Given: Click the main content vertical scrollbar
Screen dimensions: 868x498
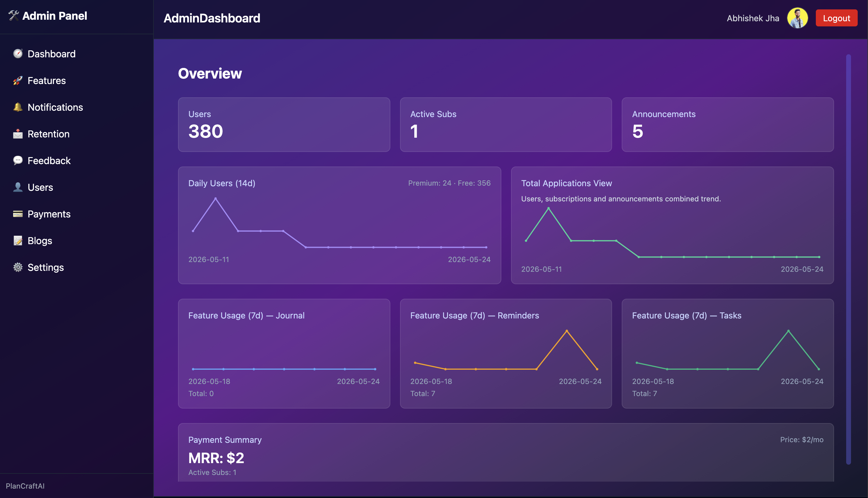Looking at the screenshot, I should pyautogui.click(x=848, y=259).
